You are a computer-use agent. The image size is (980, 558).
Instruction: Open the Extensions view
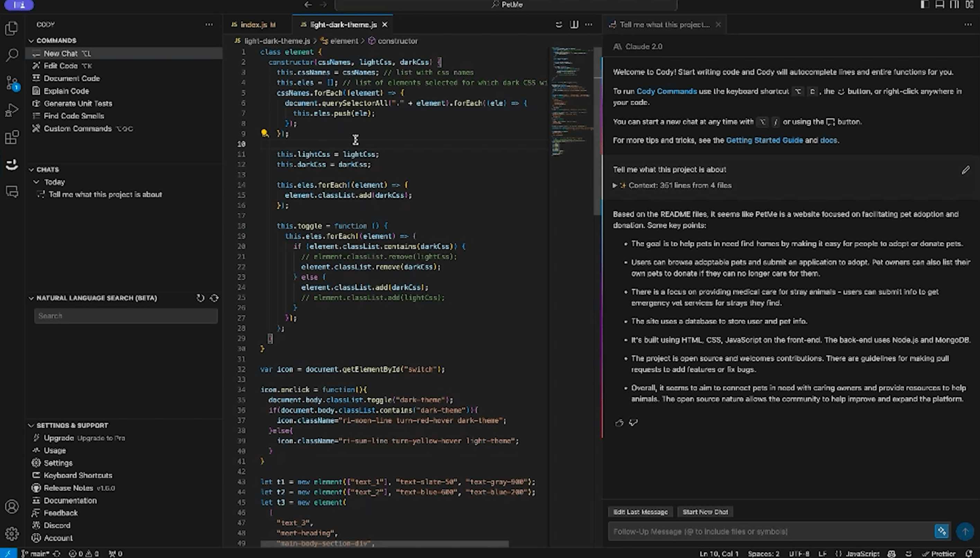(11, 137)
